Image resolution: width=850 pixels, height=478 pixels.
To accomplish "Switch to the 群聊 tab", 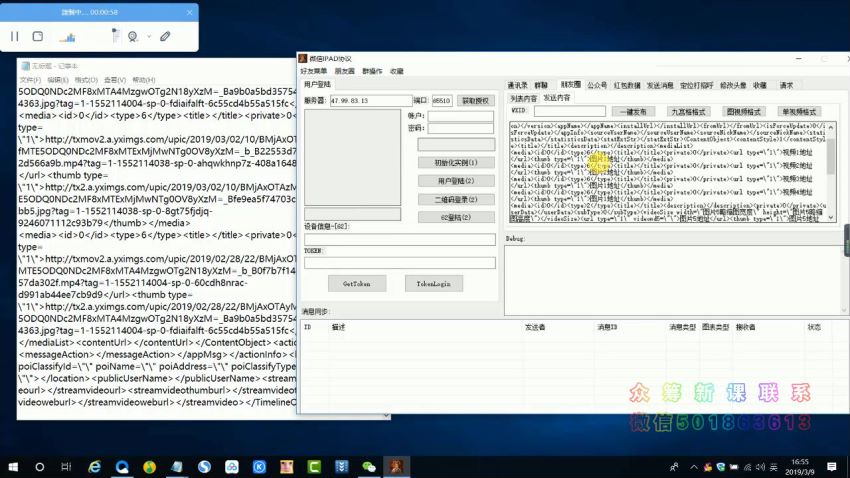I will [x=541, y=86].
